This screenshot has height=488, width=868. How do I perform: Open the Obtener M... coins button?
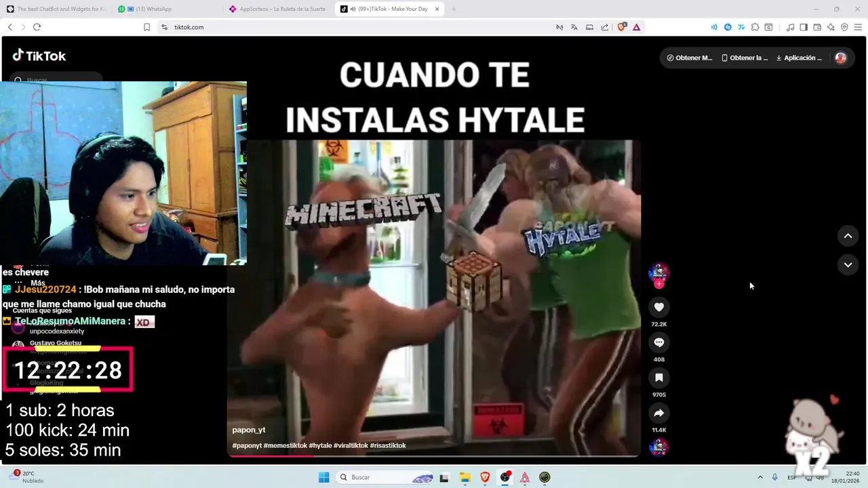[690, 58]
